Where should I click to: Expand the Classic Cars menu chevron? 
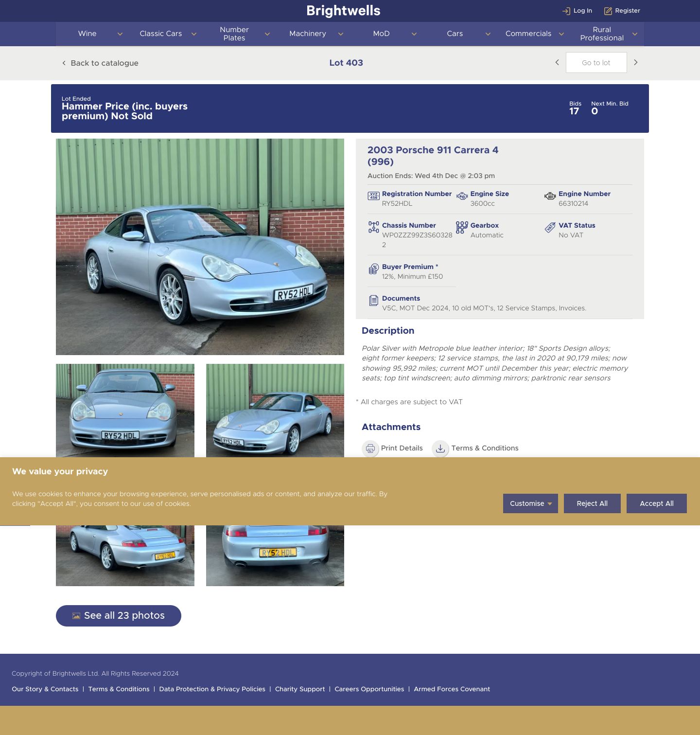pos(194,34)
